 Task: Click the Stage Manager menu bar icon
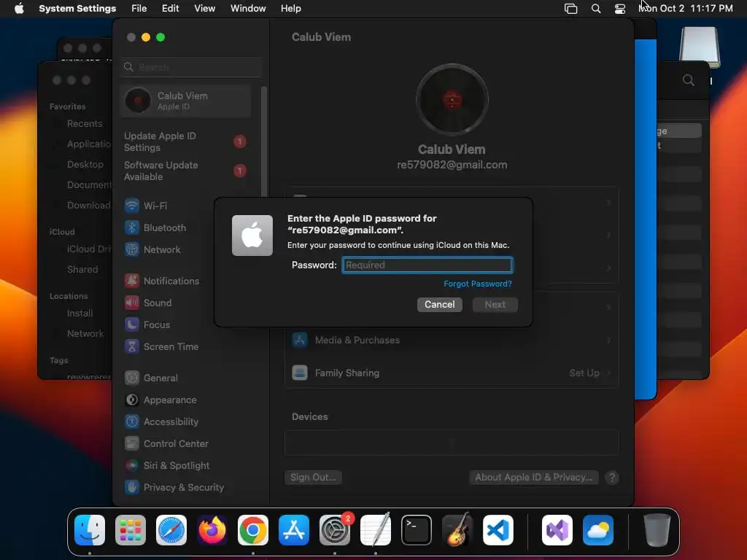(570, 8)
